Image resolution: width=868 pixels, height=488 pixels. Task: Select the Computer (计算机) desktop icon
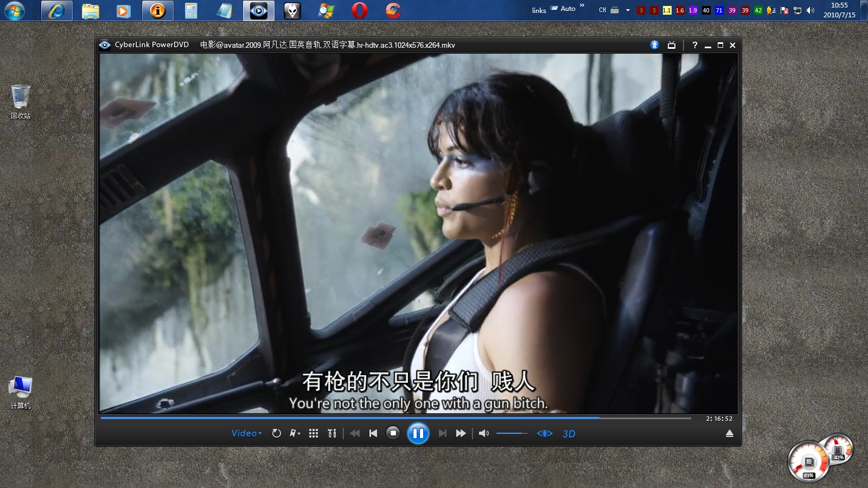(21, 393)
